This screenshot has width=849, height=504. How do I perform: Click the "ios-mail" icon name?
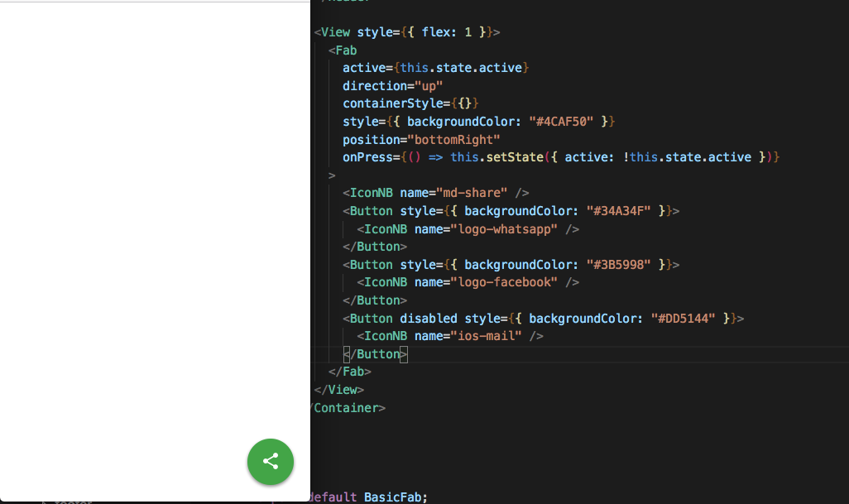(486, 336)
